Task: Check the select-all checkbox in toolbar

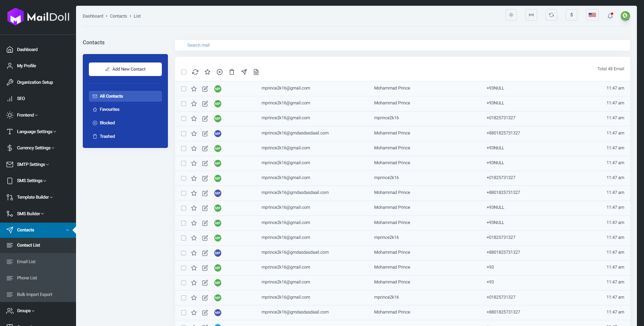Action: click(x=184, y=72)
